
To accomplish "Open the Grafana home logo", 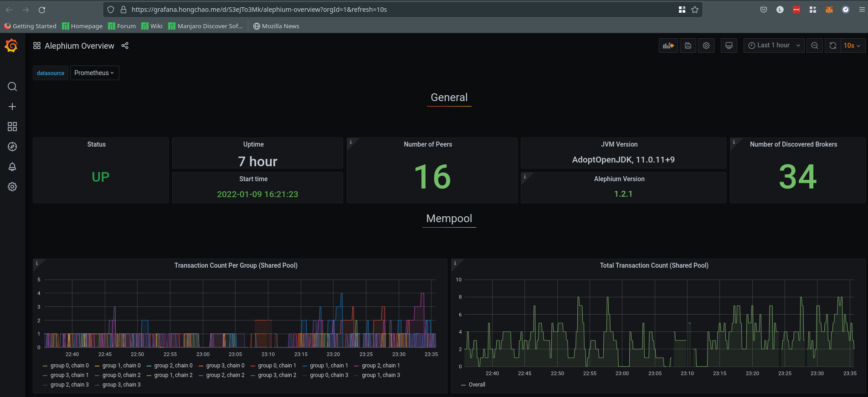I will [11, 46].
